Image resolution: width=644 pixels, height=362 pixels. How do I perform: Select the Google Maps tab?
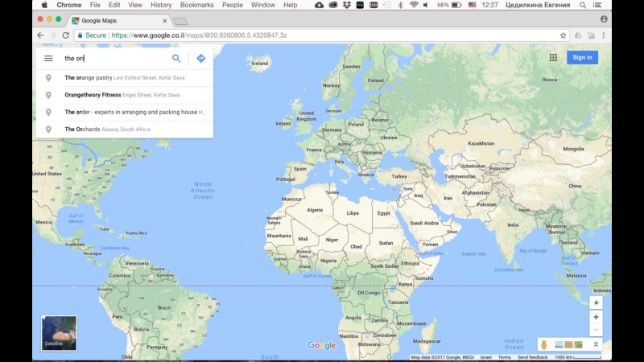click(x=119, y=21)
